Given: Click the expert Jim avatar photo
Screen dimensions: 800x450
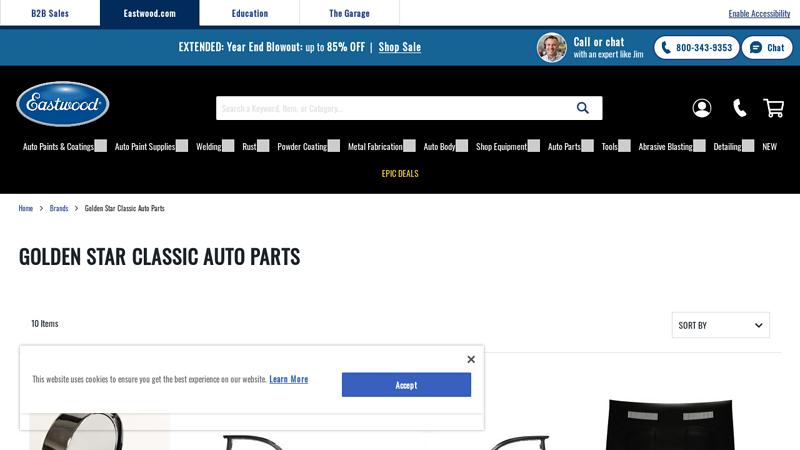Looking at the screenshot, I should pyautogui.click(x=552, y=47).
